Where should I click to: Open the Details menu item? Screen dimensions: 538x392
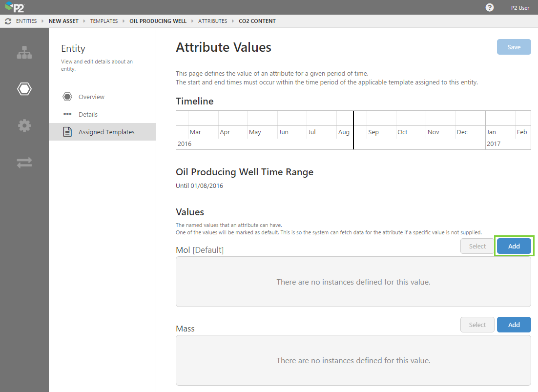tap(88, 114)
